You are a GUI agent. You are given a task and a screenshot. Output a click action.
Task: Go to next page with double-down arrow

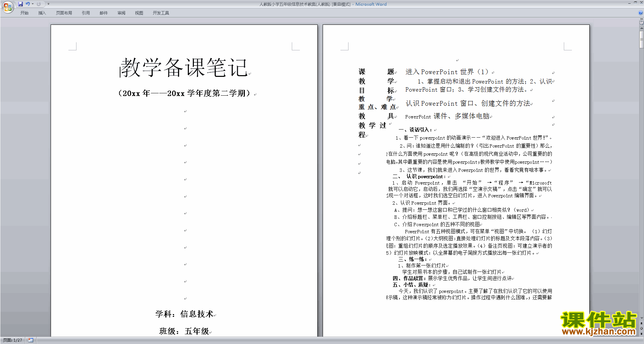[642, 334]
